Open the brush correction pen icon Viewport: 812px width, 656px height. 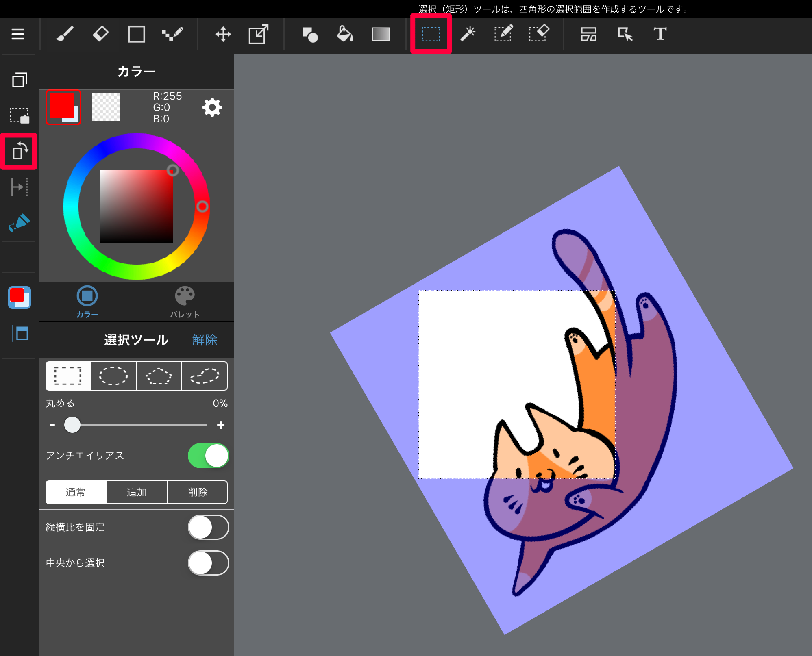(19, 222)
